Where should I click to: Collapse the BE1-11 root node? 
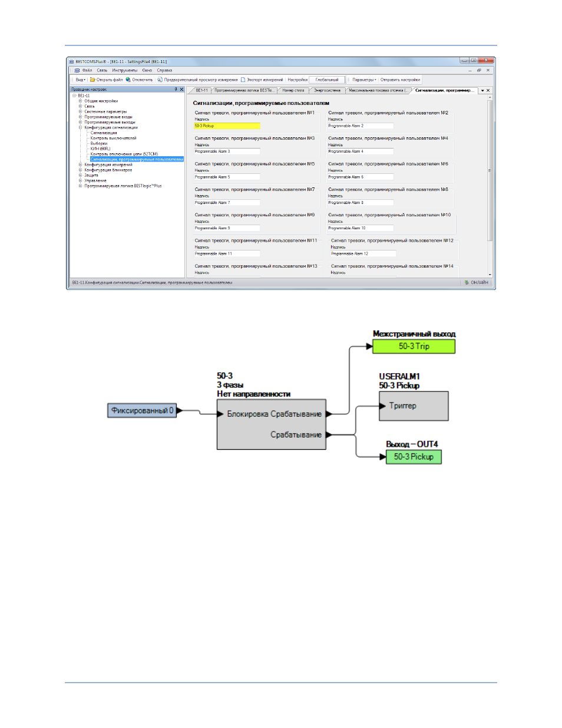tap(74, 95)
